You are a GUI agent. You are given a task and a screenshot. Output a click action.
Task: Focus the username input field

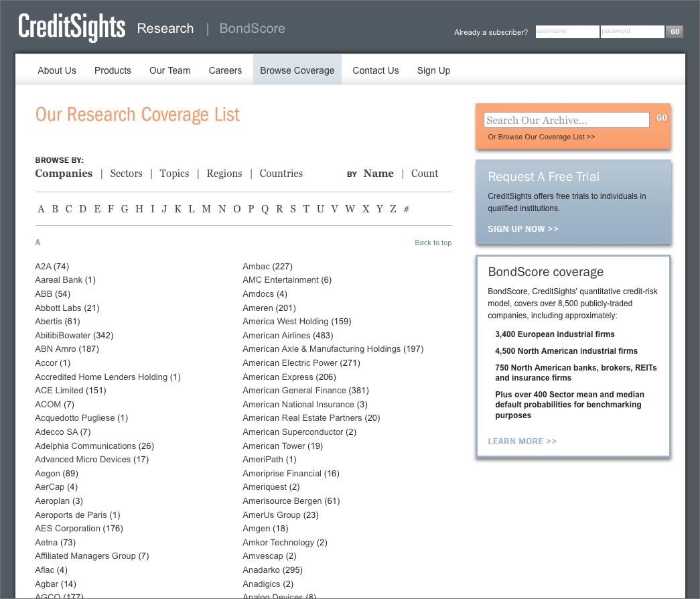(567, 31)
